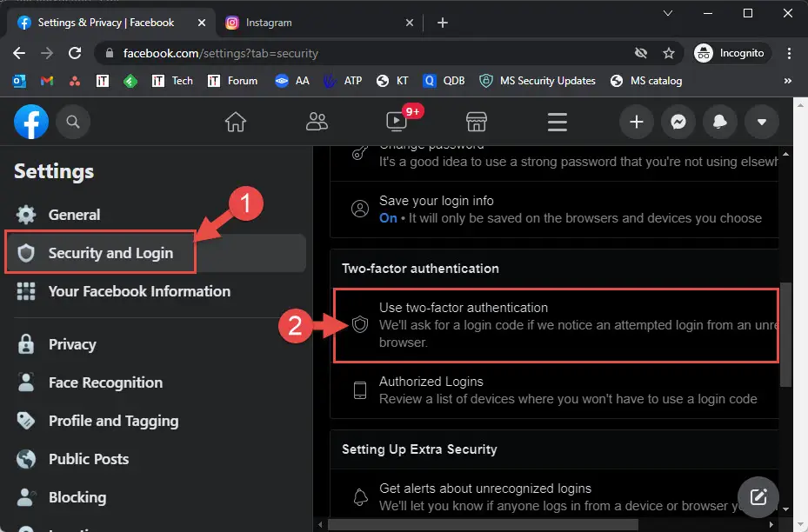Open the KT bookmark
This screenshot has width=808, height=532.
pos(392,81)
